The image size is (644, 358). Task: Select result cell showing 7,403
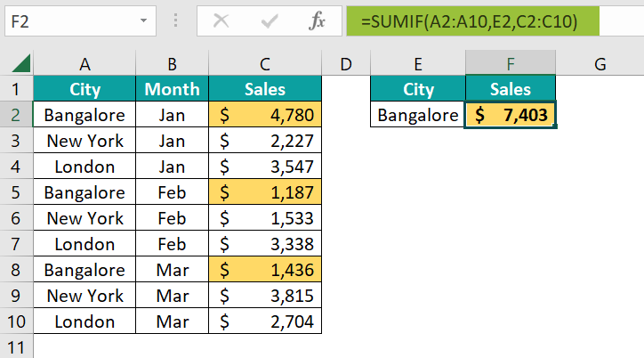pyautogui.click(x=511, y=115)
